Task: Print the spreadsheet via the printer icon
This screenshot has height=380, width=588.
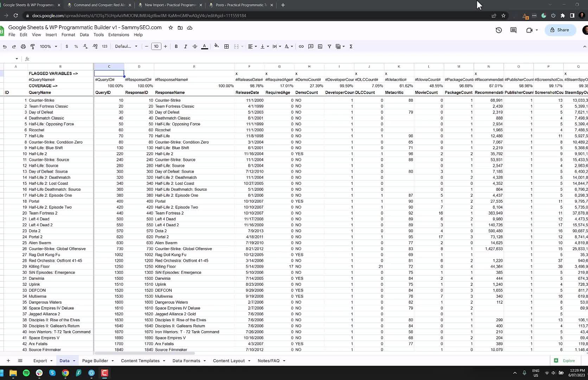Action: [x=23, y=46]
